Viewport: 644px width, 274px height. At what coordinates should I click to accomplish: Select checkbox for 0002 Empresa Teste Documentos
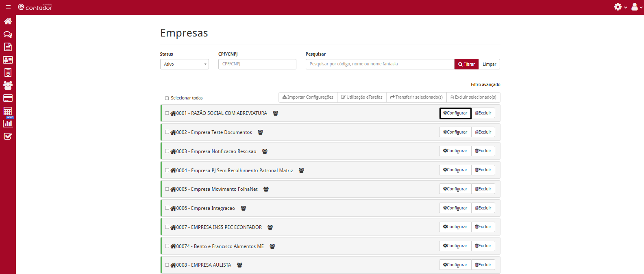point(167,132)
